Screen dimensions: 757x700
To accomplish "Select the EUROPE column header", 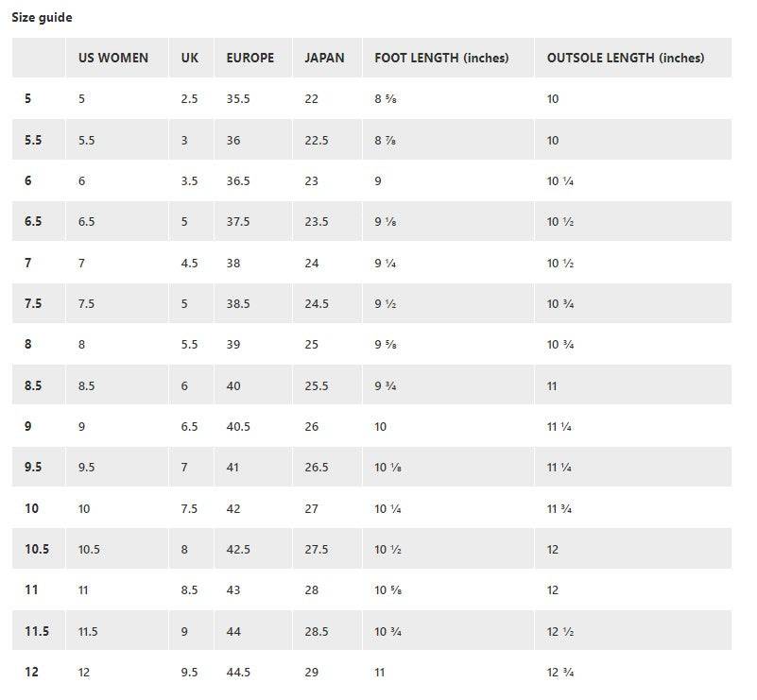I will pyautogui.click(x=250, y=58).
